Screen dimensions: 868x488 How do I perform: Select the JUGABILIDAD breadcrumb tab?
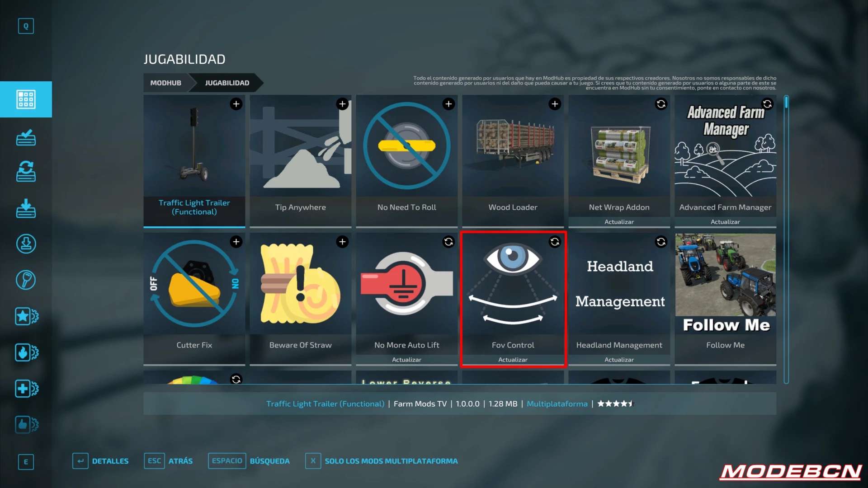(x=227, y=83)
